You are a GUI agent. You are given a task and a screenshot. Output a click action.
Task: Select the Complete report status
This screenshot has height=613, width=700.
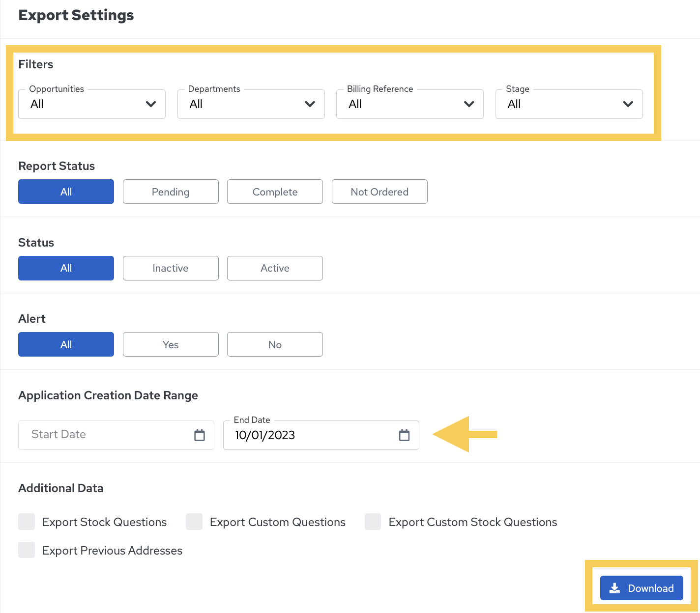(275, 192)
